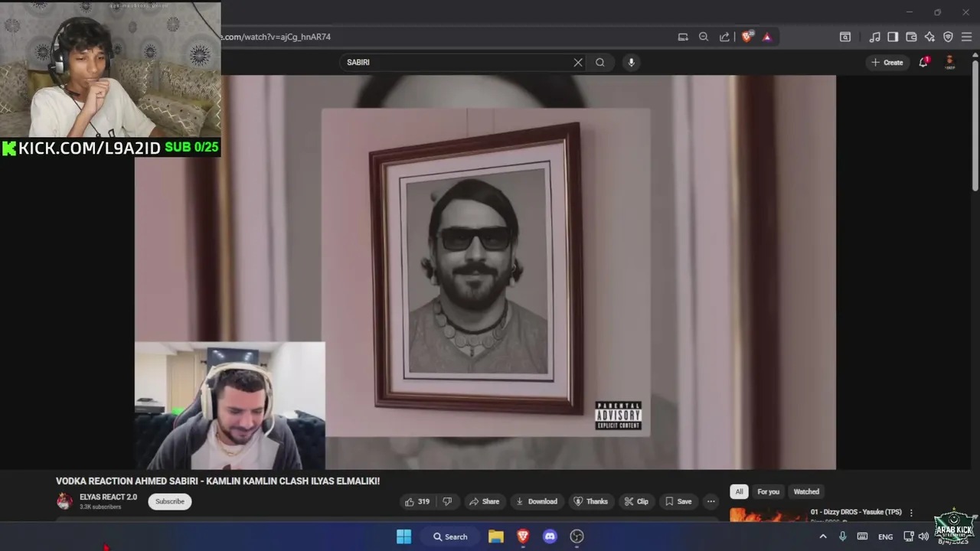
Task: Select the For you filter chip
Action: (768, 491)
